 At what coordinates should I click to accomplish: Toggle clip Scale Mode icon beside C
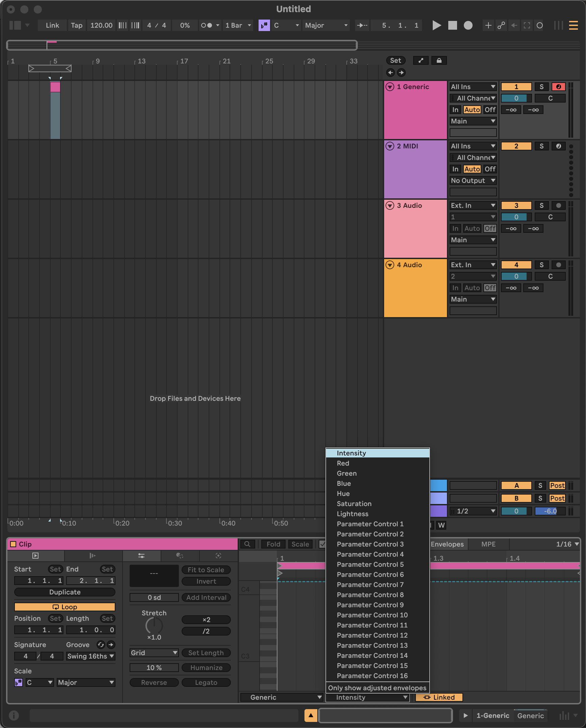point(19,682)
